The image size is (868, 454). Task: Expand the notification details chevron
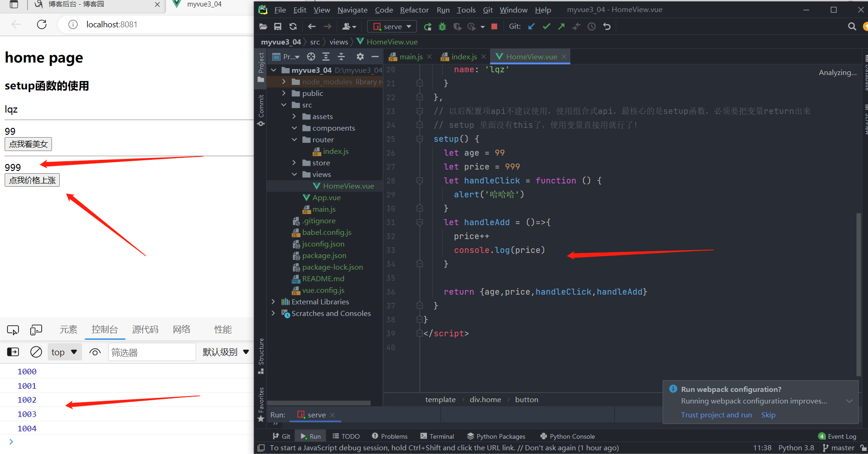pyautogui.click(x=849, y=401)
